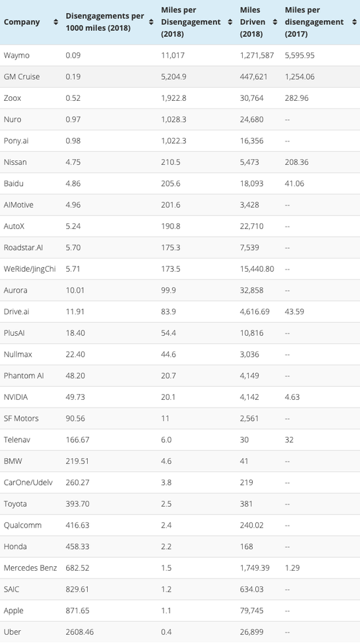Select the Baidu row name
Screen dimensions: 360x644
coord(14,184)
